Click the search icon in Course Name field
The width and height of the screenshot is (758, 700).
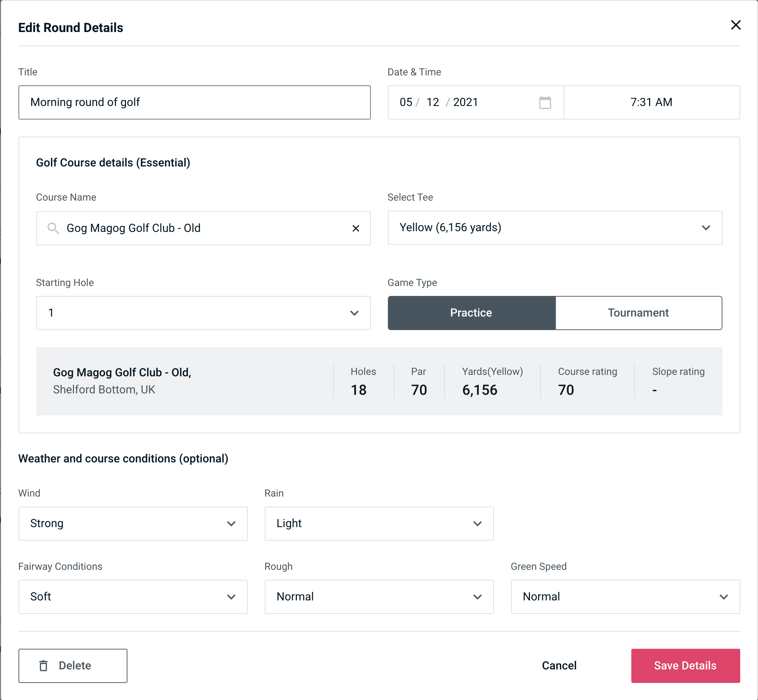click(x=53, y=228)
